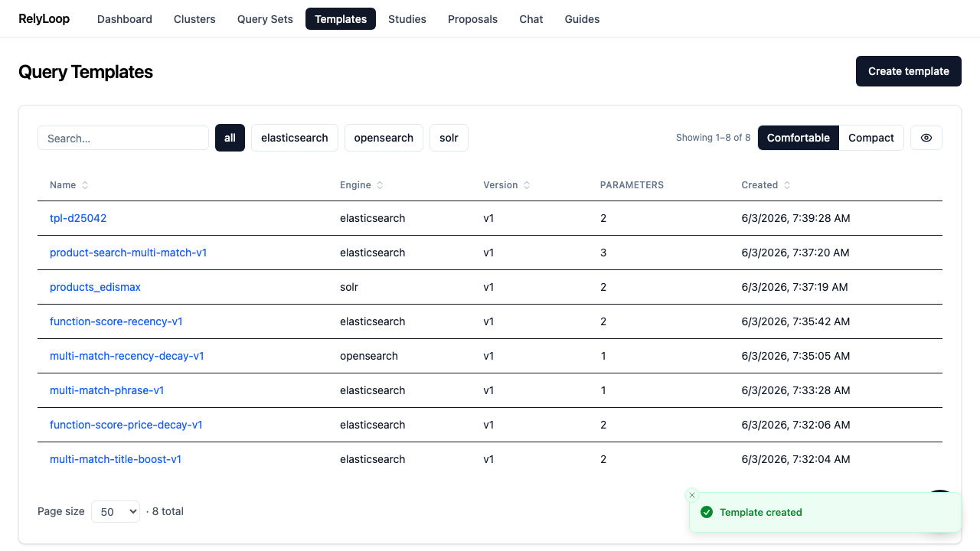The image size is (980, 551).
Task: Filter templates by all engines
Action: coord(230,138)
